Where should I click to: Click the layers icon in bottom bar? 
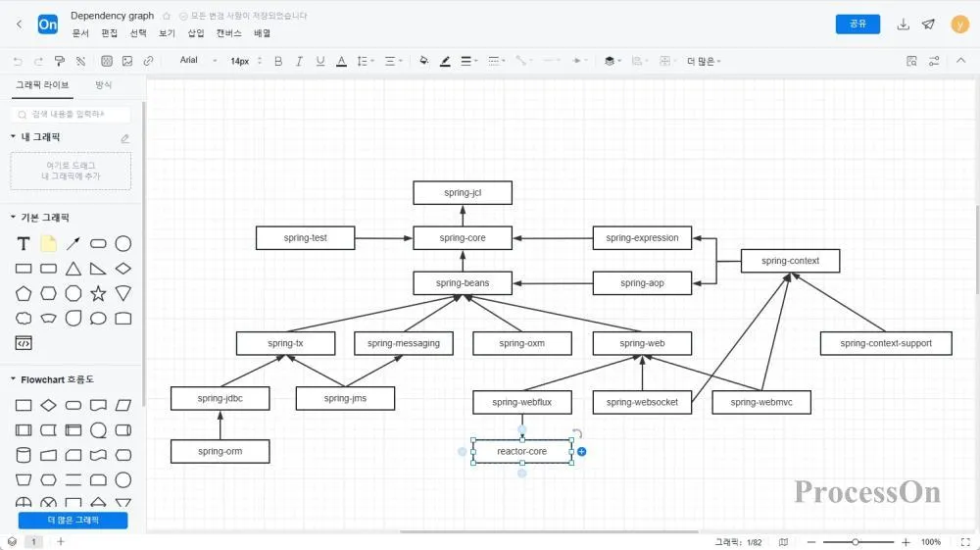point(12,542)
